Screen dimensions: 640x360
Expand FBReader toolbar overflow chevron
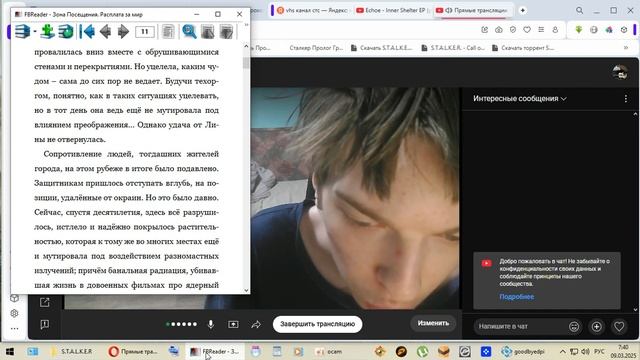[246, 25]
